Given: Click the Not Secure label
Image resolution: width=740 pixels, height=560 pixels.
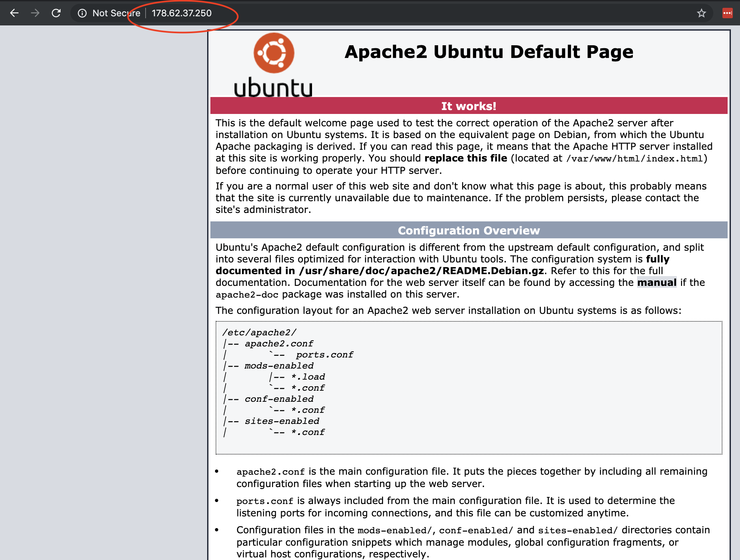Looking at the screenshot, I should tap(116, 13).
